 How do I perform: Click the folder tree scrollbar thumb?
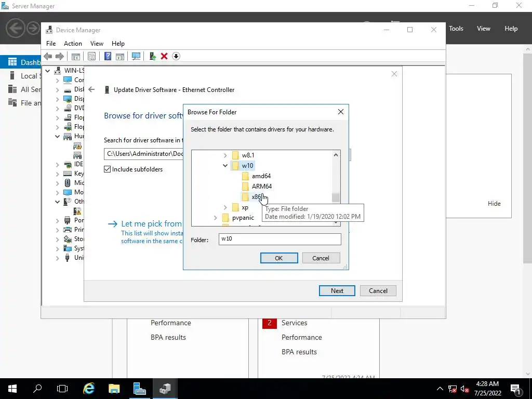click(x=336, y=197)
